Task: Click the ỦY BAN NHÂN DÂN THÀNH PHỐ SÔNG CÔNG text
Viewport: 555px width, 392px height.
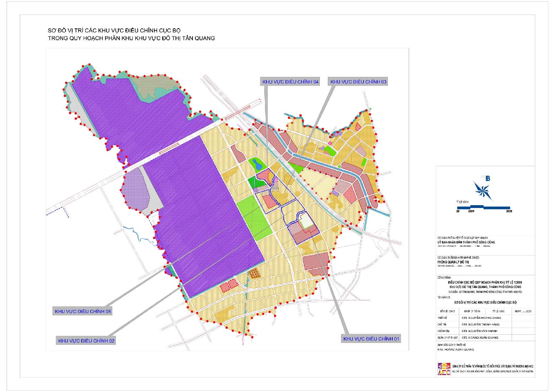Action: click(466, 242)
